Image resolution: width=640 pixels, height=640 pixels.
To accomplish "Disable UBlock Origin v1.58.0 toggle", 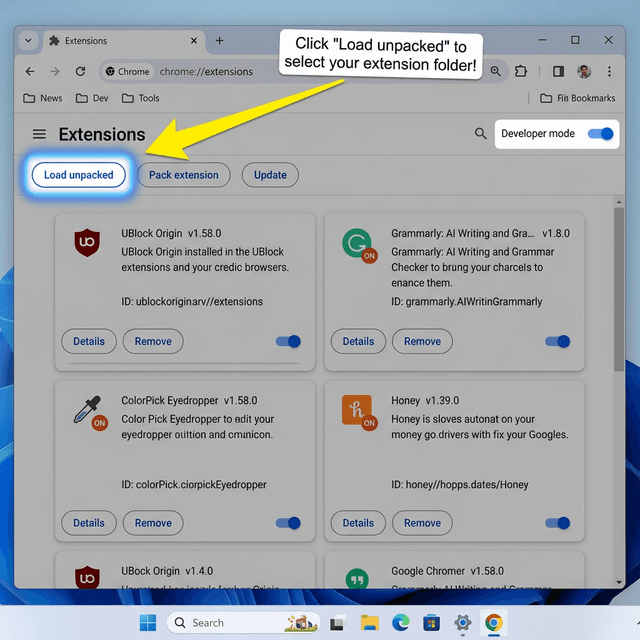I will coord(288,341).
